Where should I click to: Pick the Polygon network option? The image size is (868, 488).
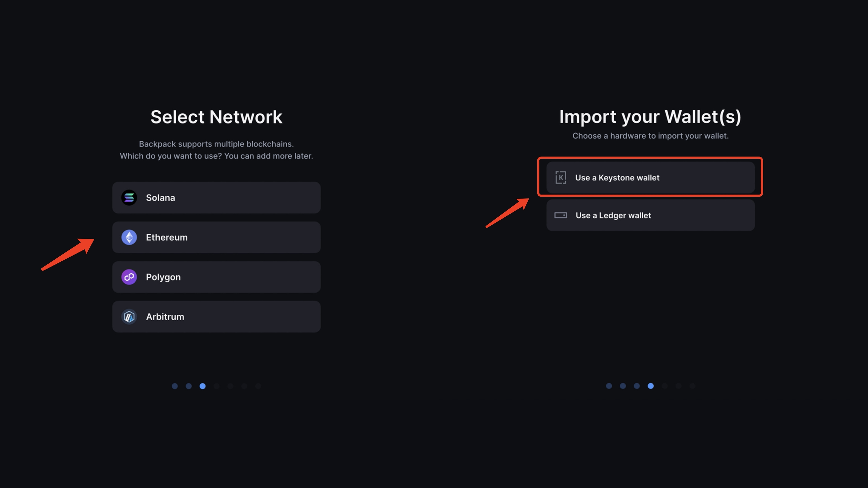click(x=216, y=277)
